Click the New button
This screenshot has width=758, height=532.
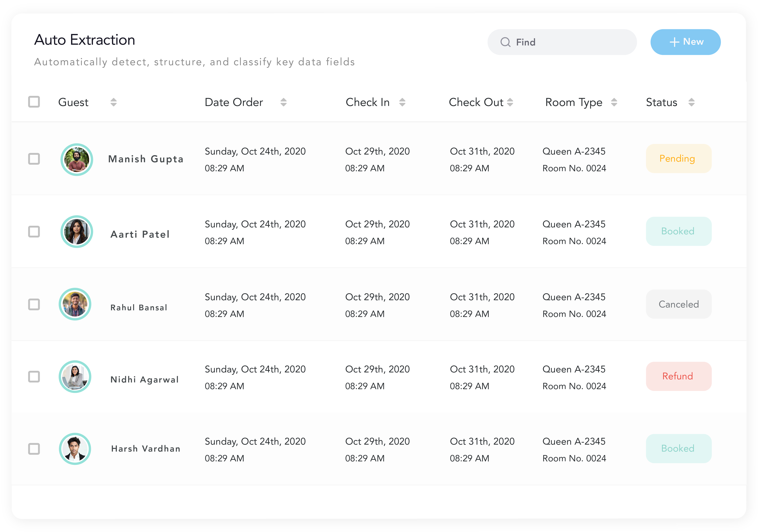tap(685, 42)
